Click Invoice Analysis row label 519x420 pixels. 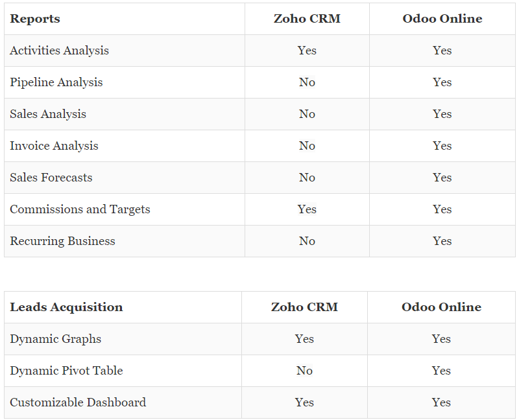pos(54,146)
